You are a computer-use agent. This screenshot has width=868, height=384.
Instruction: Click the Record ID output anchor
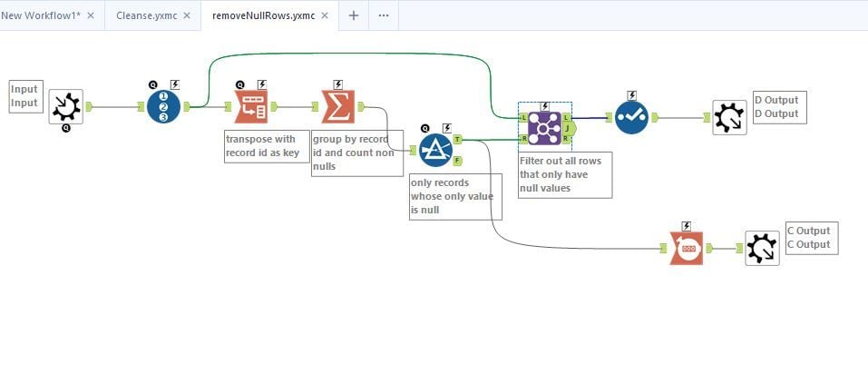(187, 106)
